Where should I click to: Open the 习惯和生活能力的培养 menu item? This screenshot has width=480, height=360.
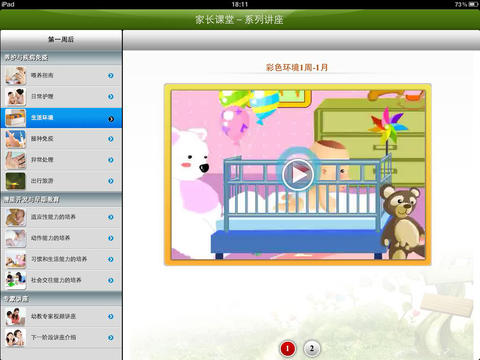[61, 259]
